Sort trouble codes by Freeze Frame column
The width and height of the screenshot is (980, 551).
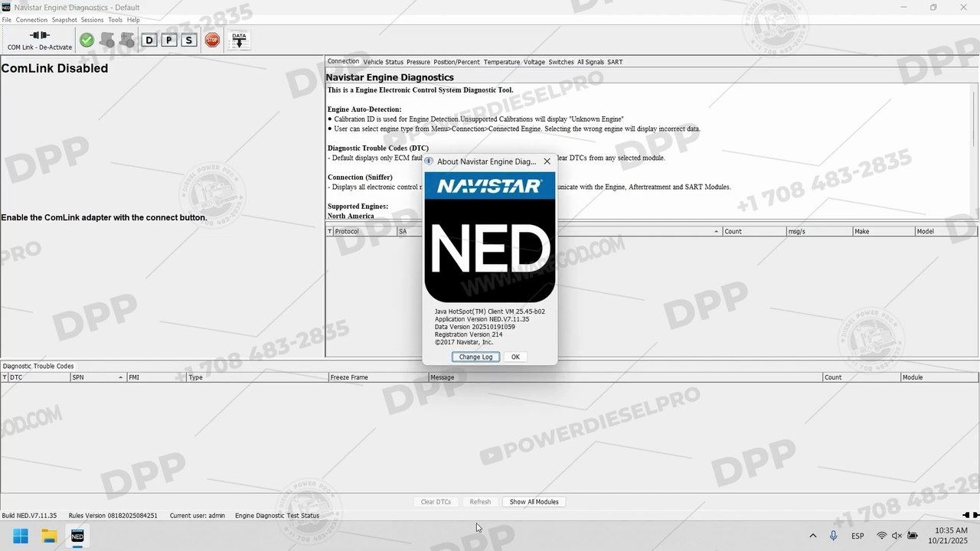point(378,377)
